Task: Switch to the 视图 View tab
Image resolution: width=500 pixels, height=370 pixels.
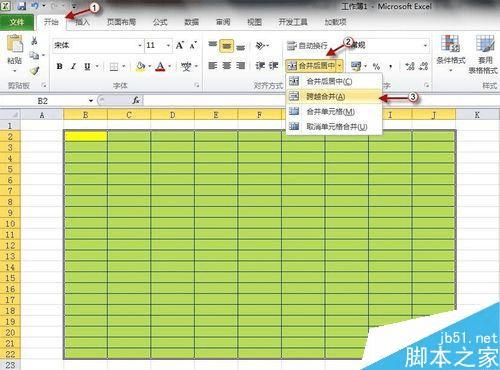Action: pos(254,22)
